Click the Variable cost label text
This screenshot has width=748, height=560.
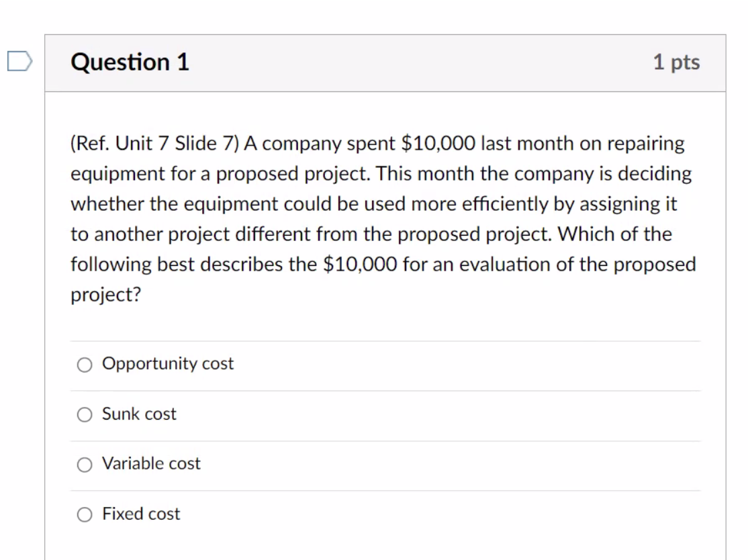coord(150,463)
